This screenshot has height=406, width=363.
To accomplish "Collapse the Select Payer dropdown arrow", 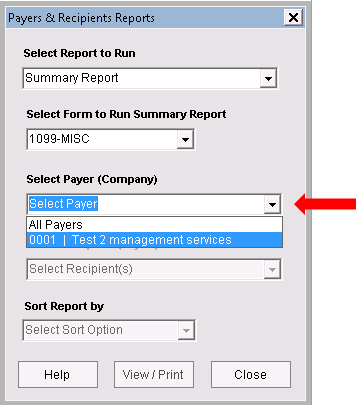I will (272, 204).
